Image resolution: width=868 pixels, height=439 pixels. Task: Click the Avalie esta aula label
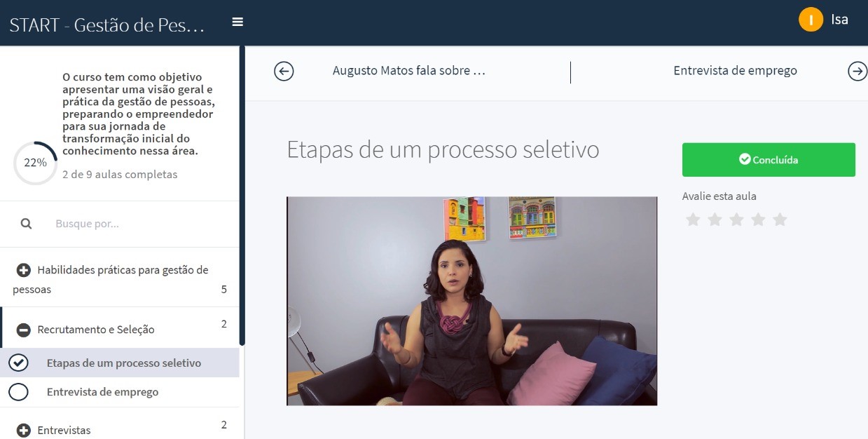(x=719, y=196)
